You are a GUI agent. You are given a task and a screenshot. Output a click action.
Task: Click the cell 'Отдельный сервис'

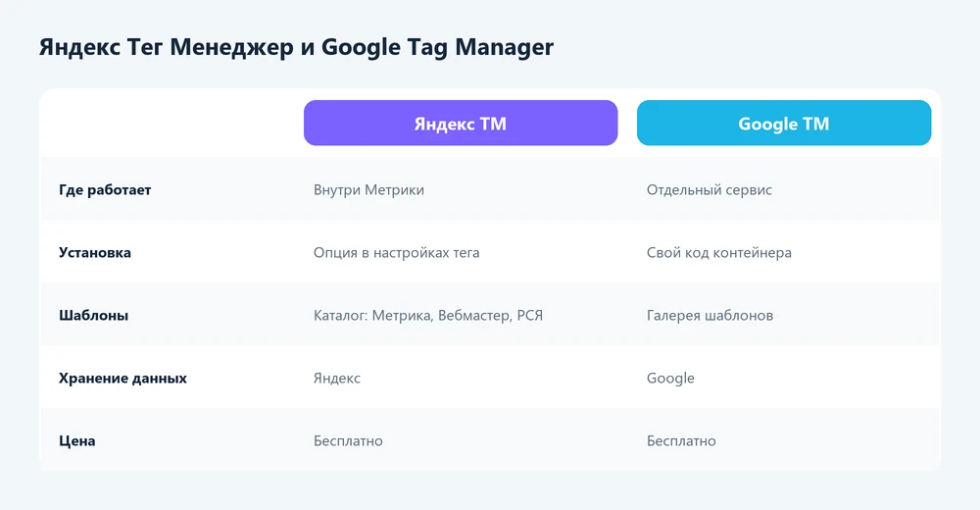710,189
